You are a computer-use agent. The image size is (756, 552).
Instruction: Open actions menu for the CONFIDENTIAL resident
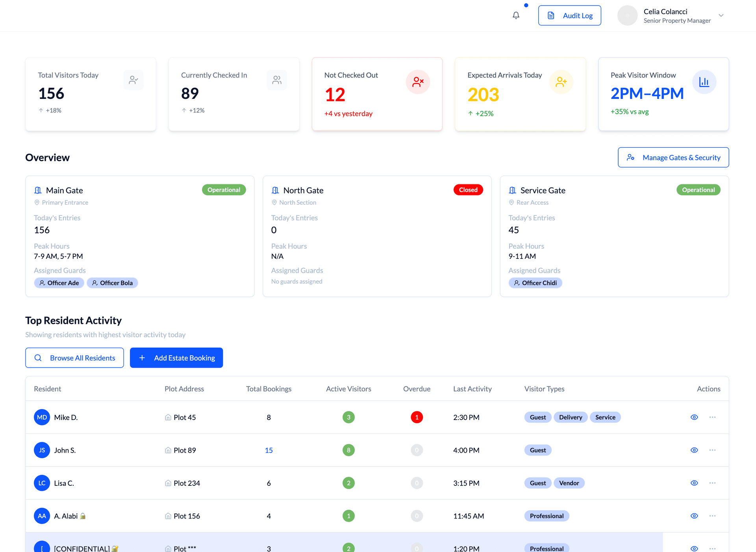click(x=712, y=548)
